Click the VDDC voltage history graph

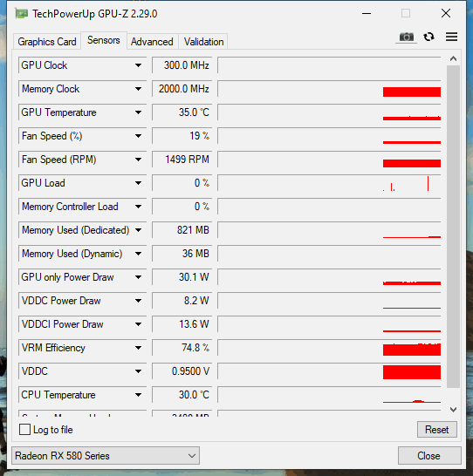(329, 371)
